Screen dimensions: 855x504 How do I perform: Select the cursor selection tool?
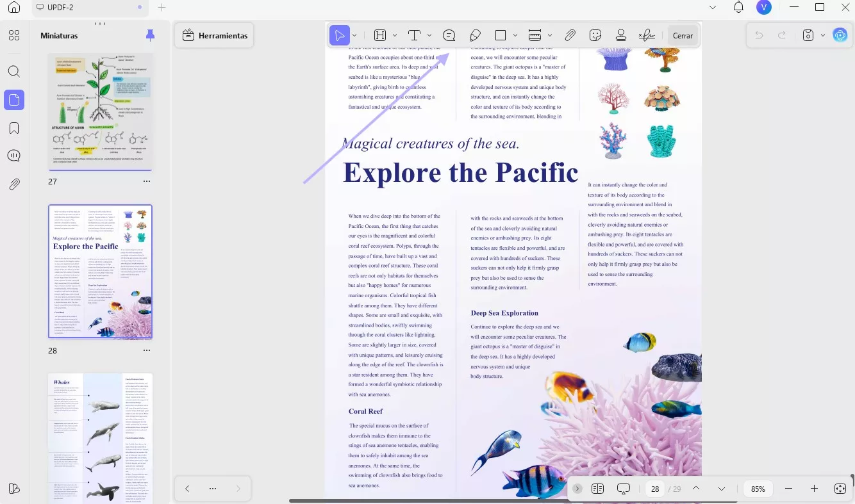(x=340, y=35)
